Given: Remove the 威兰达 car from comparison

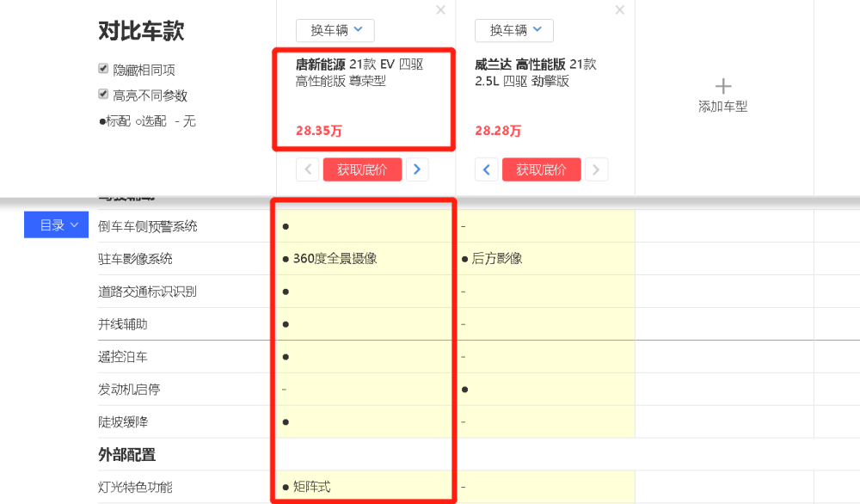Looking at the screenshot, I should pyautogui.click(x=620, y=9).
